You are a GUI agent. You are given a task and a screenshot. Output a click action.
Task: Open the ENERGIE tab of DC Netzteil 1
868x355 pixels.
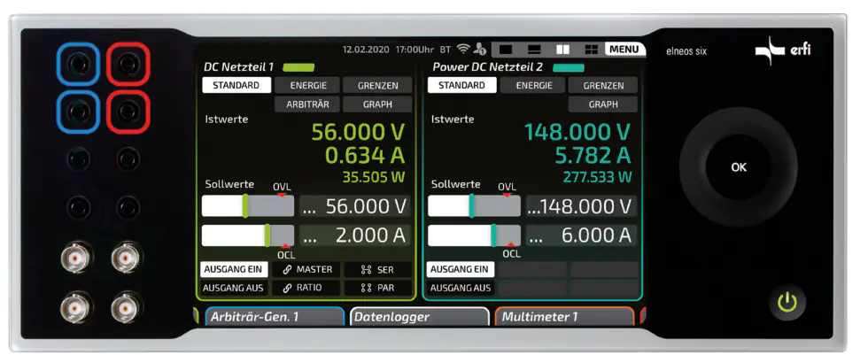point(306,86)
